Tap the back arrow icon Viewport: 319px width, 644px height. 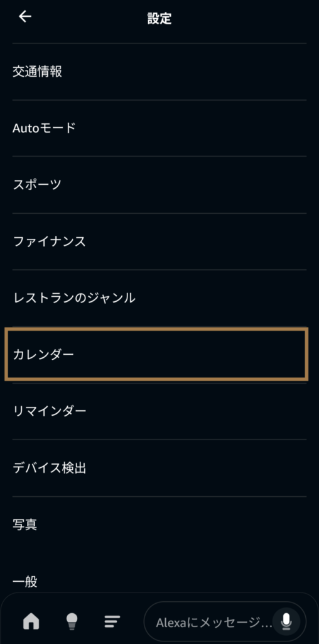coord(25,17)
